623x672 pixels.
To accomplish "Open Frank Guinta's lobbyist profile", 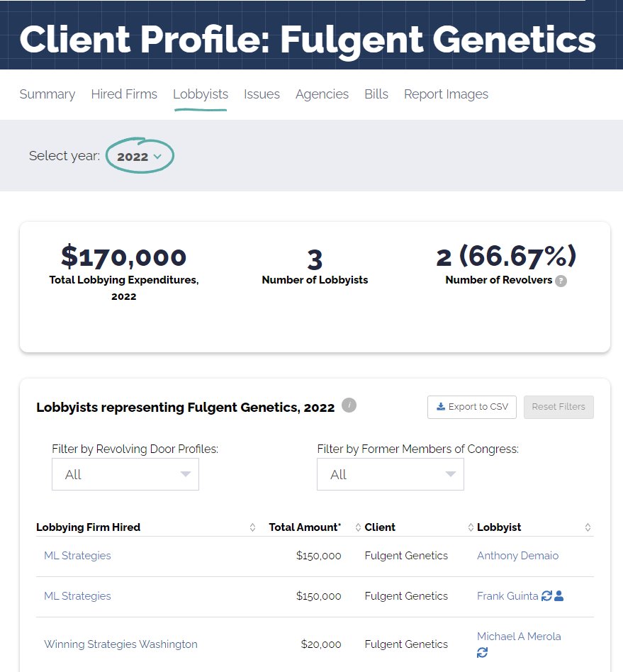I will [x=507, y=595].
